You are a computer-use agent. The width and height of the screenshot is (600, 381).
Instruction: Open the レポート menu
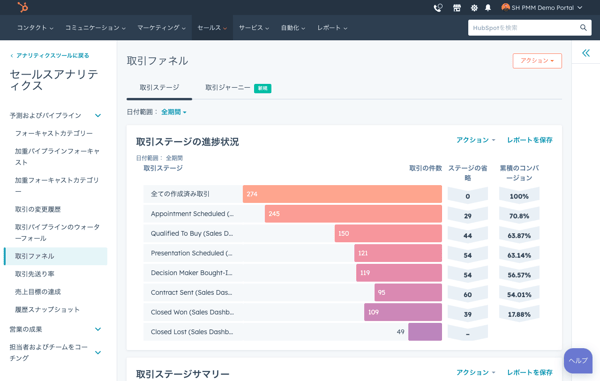point(332,28)
